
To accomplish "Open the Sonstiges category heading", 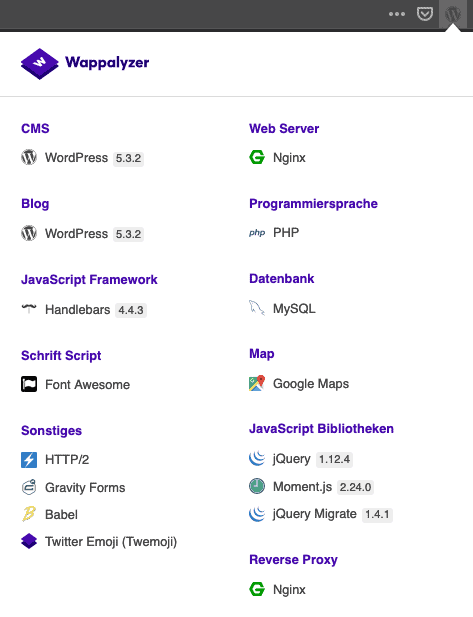I will click(x=52, y=431).
